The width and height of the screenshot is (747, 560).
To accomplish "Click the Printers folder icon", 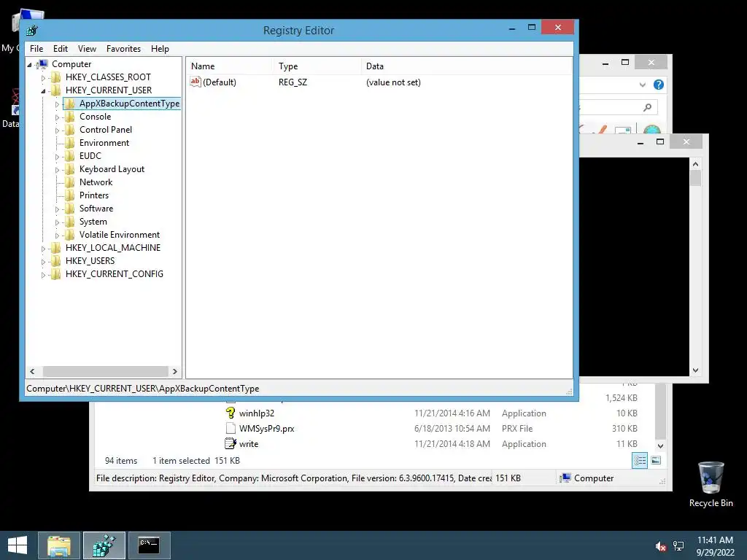I will [69, 195].
